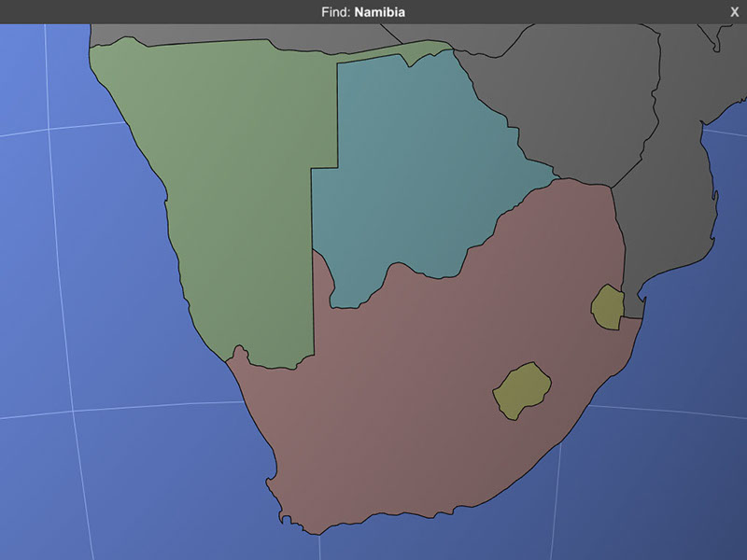Click the word "Namibia" in the title bar

tap(380, 11)
